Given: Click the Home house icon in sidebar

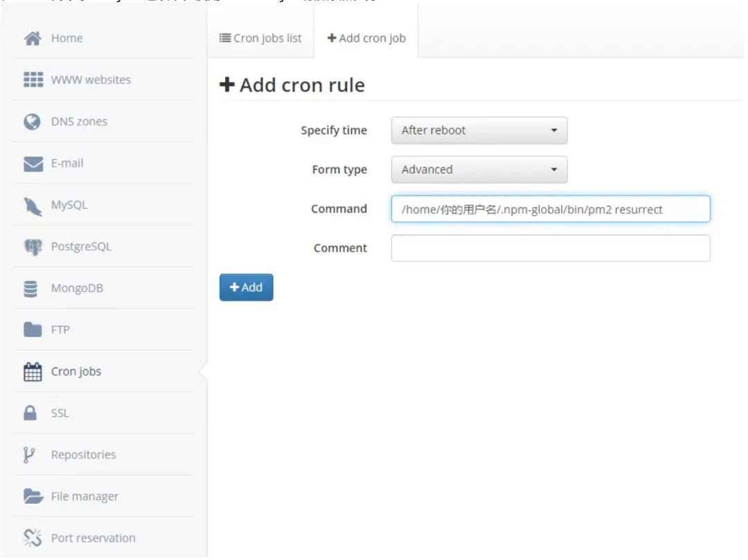Looking at the screenshot, I should (33, 38).
